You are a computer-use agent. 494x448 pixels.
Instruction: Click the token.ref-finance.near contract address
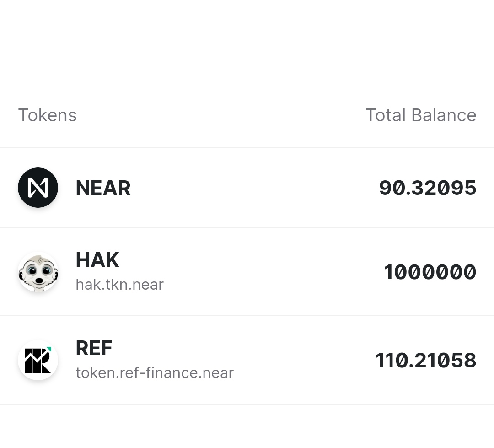pyautogui.click(x=155, y=373)
